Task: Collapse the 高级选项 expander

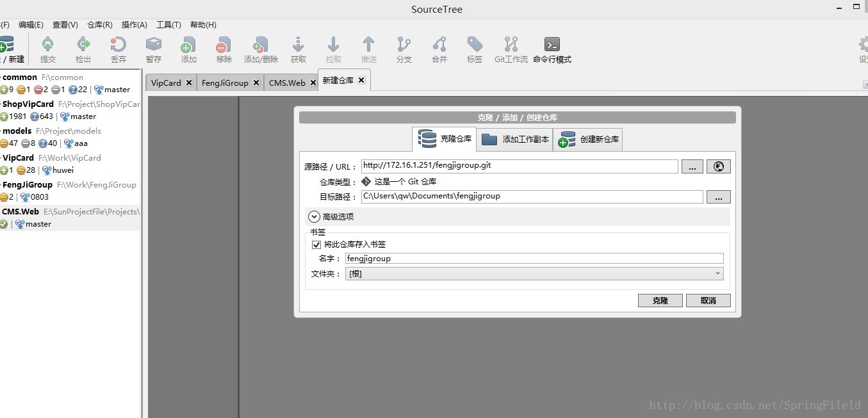Action: [x=315, y=216]
